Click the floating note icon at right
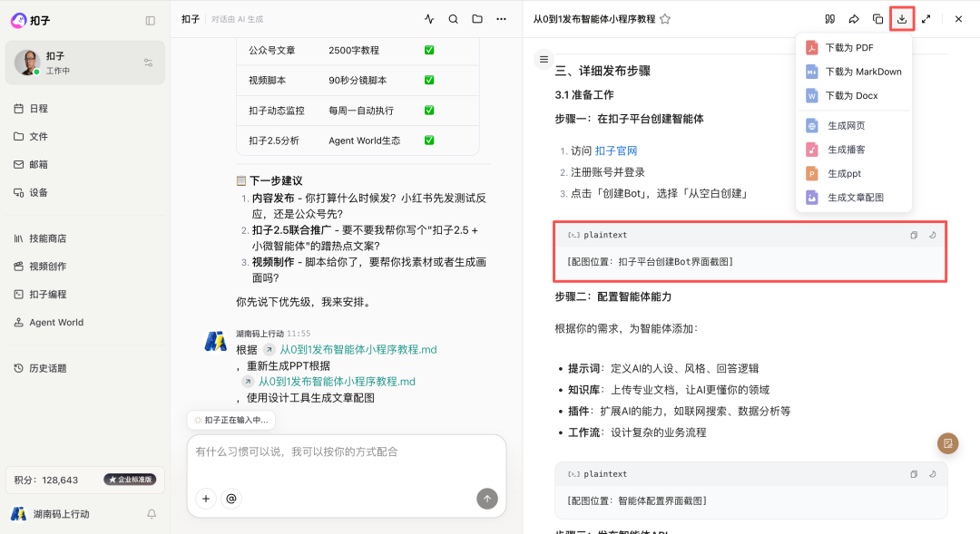The width and height of the screenshot is (980, 534). click(947, 443)
